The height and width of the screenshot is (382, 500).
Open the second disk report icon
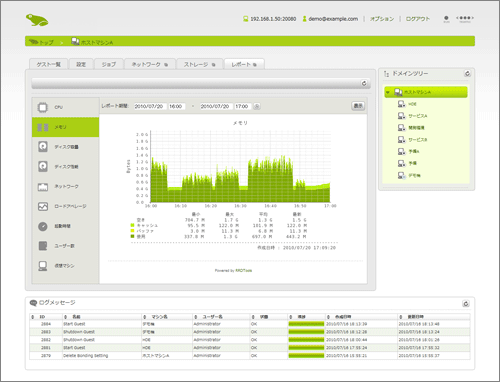pos(43,166)
